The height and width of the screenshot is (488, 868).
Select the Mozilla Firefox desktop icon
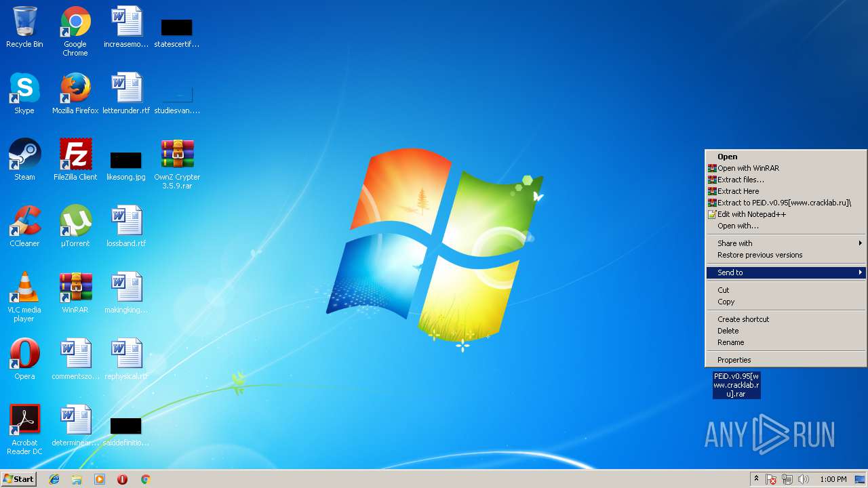click(x=75, y=94)
